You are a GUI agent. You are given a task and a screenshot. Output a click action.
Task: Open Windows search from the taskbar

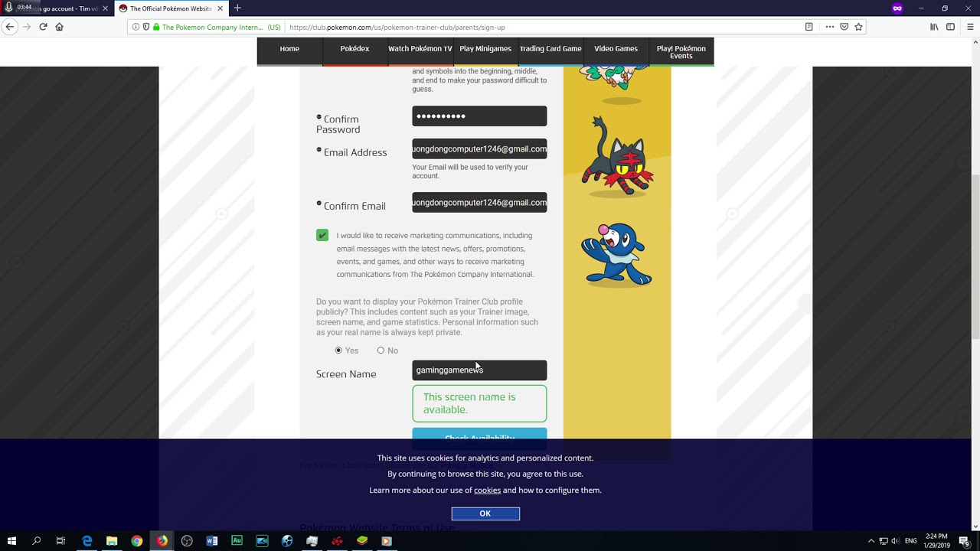(x=36, y=541)
